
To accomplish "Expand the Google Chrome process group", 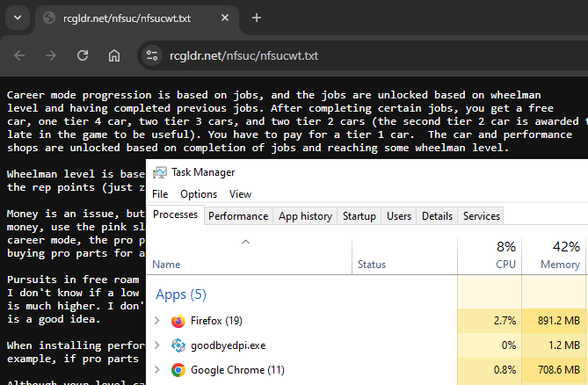I will point(158,370).
